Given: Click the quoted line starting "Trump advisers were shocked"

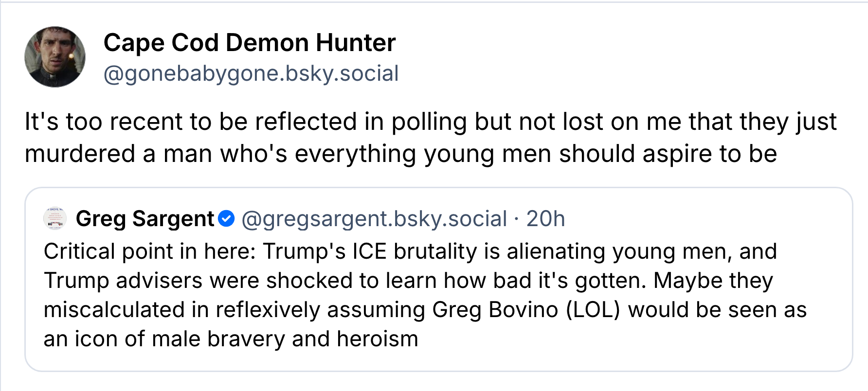Looking at the screenshot, I should click(408, 281).
